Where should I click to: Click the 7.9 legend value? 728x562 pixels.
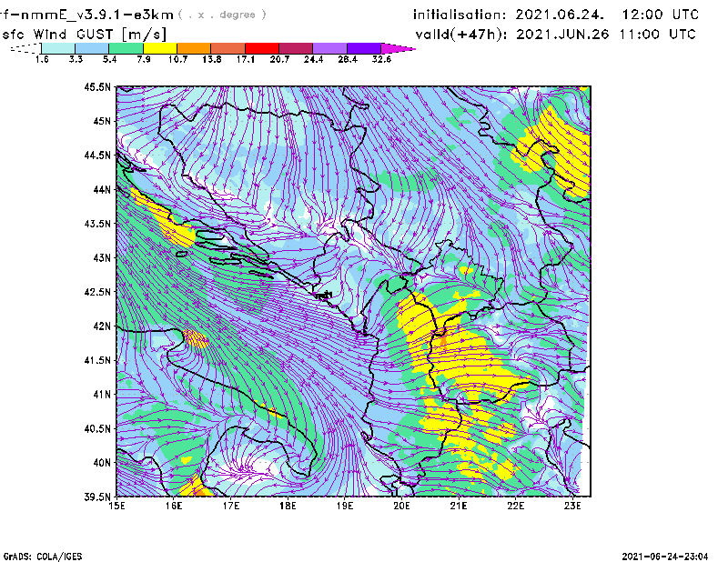(144, 59)
